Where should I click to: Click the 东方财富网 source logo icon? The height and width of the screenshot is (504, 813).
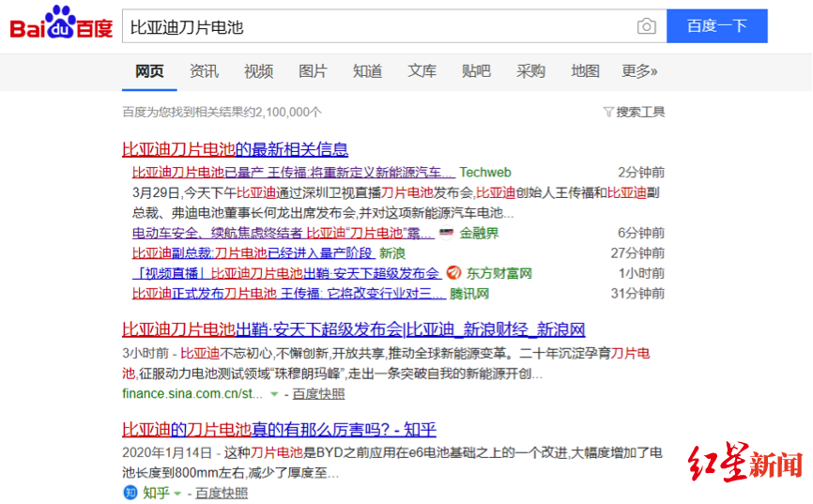coord(453,273)
